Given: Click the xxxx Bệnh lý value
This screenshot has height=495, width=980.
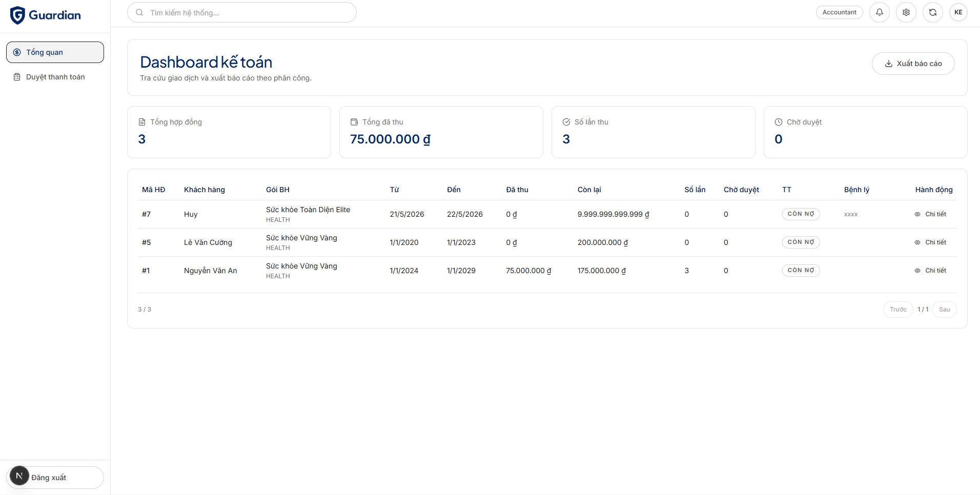Looking at the screenshot, I should point(851,214).
